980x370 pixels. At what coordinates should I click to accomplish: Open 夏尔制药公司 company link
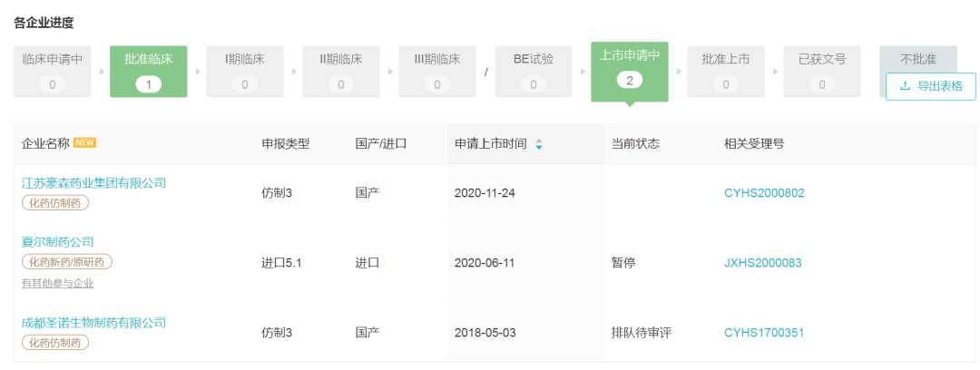pos(57,242)
